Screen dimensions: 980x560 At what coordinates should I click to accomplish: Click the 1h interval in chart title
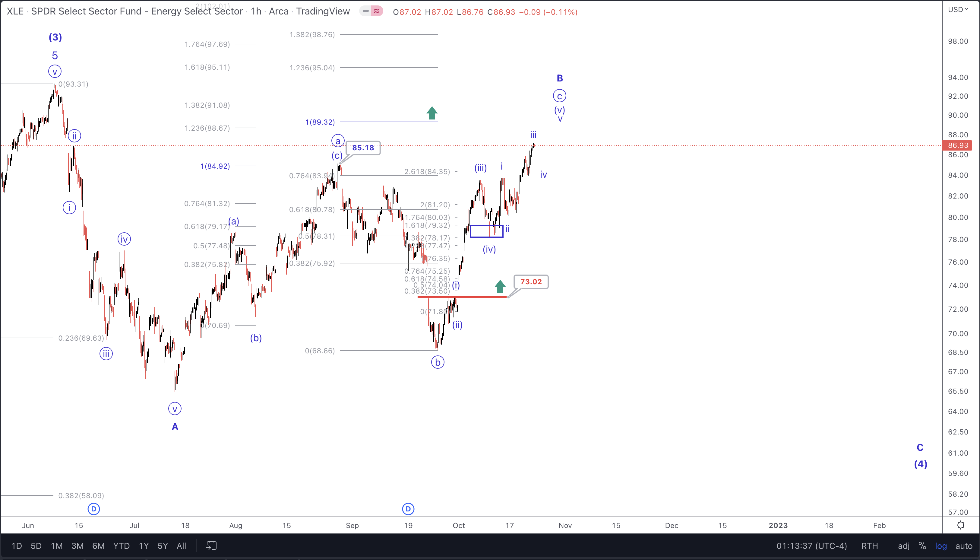point(256,11)
